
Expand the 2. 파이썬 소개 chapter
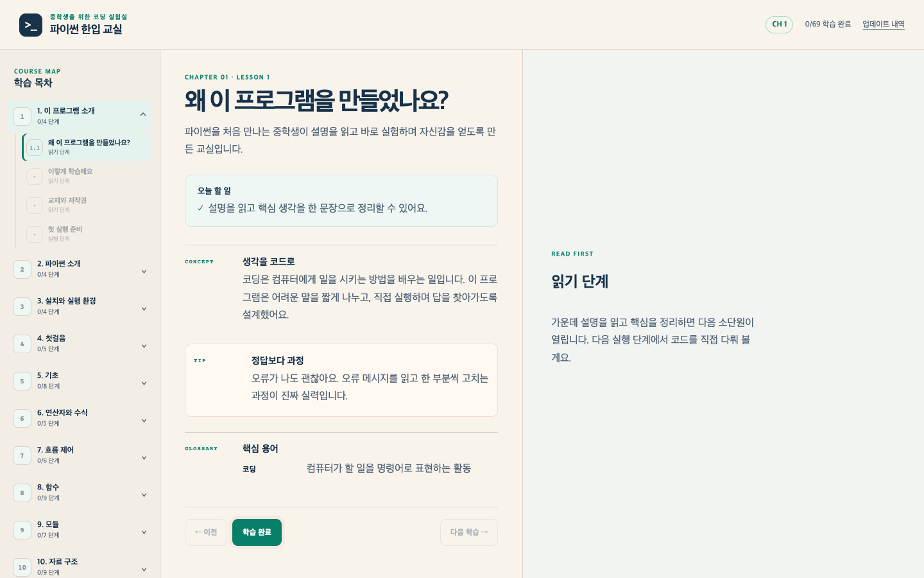144,272
